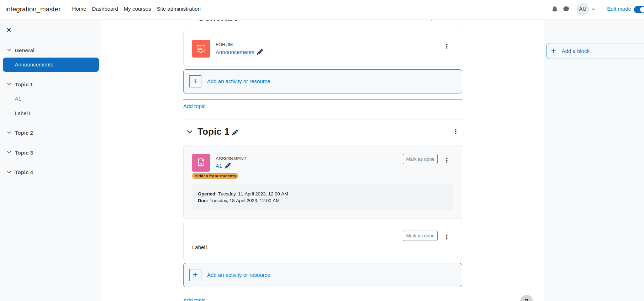Image resolution: width=644 pixels, height=301 pixels.
Task: Expand Topic 2 in the course index
Action: tap(9, 133)
